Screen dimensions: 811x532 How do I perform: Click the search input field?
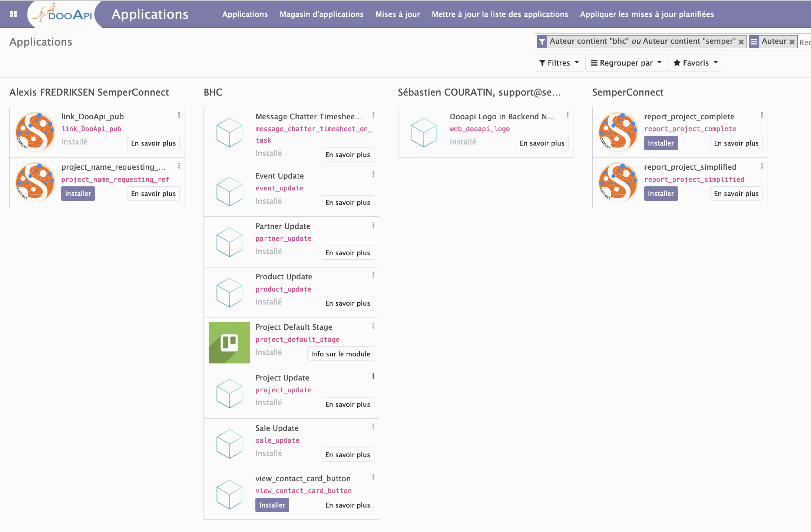pyautogui.click(x=805, y=42)
